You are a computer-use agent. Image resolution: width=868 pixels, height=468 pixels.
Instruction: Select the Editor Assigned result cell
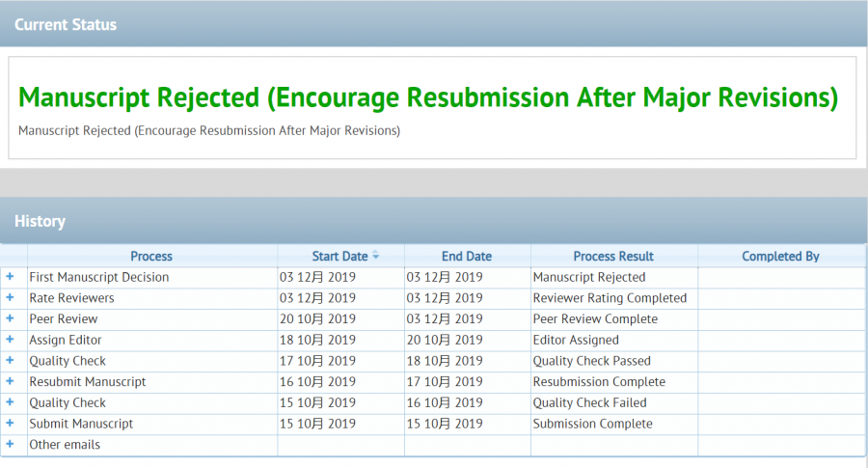(576, 340)
